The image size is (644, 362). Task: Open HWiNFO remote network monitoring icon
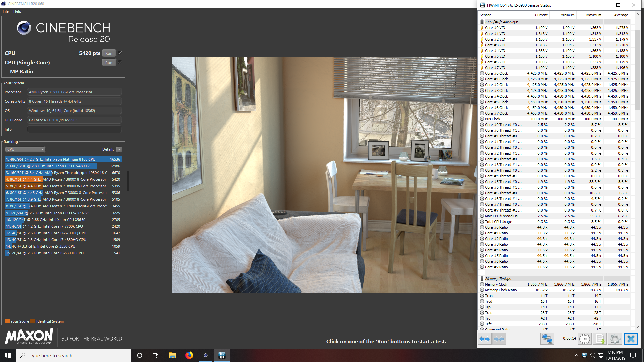[547, 339]
